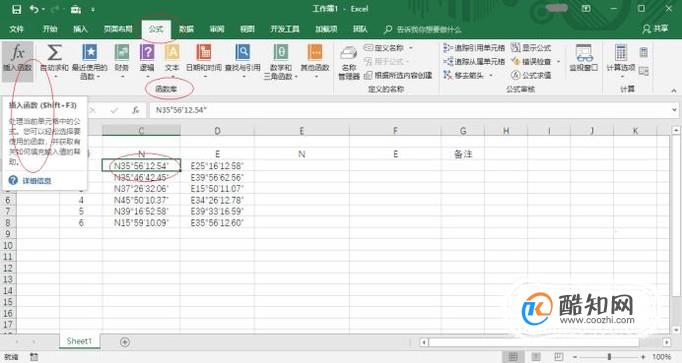This screenshot has height=363, width=682.
Task: Switch to Page Layout view button
Action: pos(536,357)
